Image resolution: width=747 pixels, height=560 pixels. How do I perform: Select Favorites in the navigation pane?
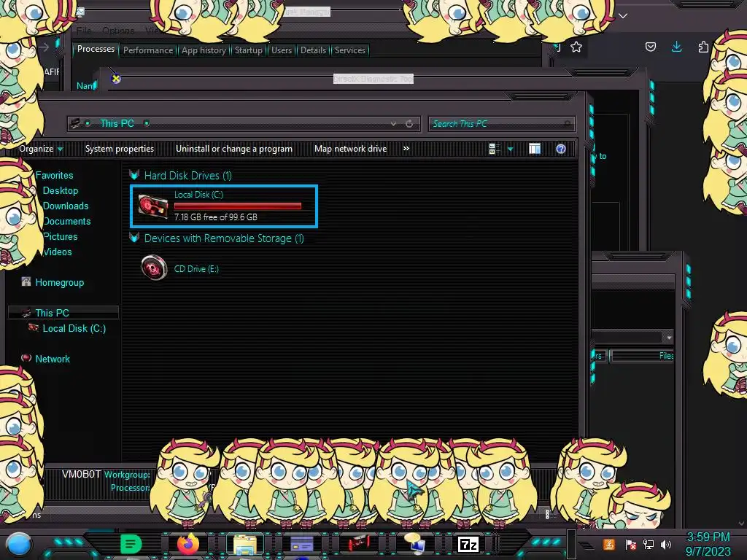[x=54, y=175]
